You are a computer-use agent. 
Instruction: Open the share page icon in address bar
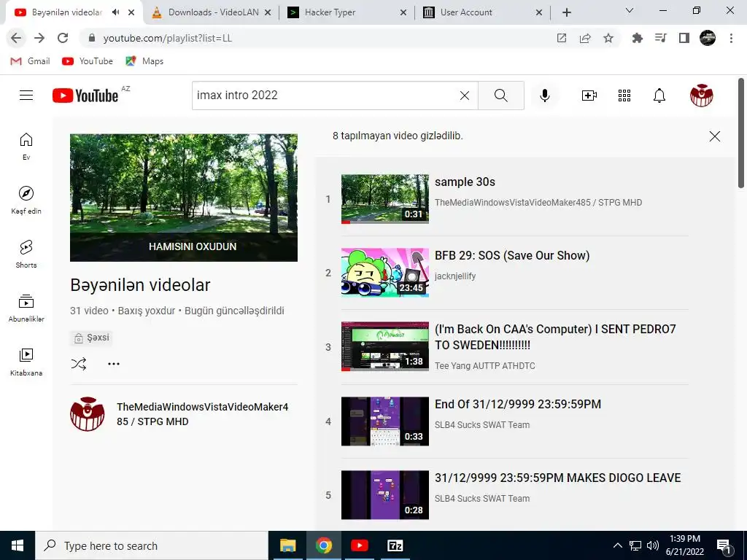click(585, 38)
